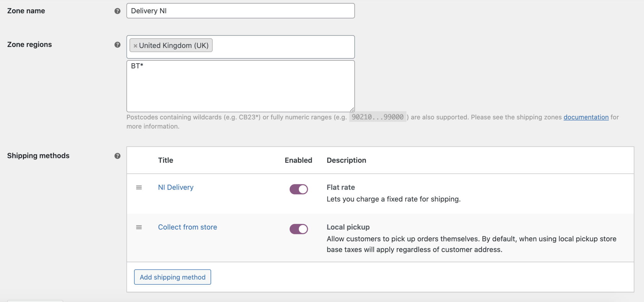644x302 pixels.
Task: Click the Zone regions help icon
Action: click(117, 45)
